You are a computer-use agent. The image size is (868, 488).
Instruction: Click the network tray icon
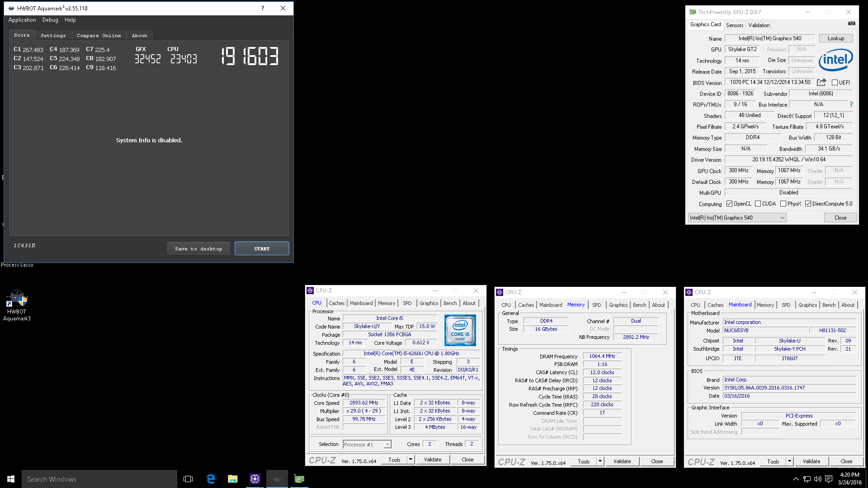coord(807,479)
